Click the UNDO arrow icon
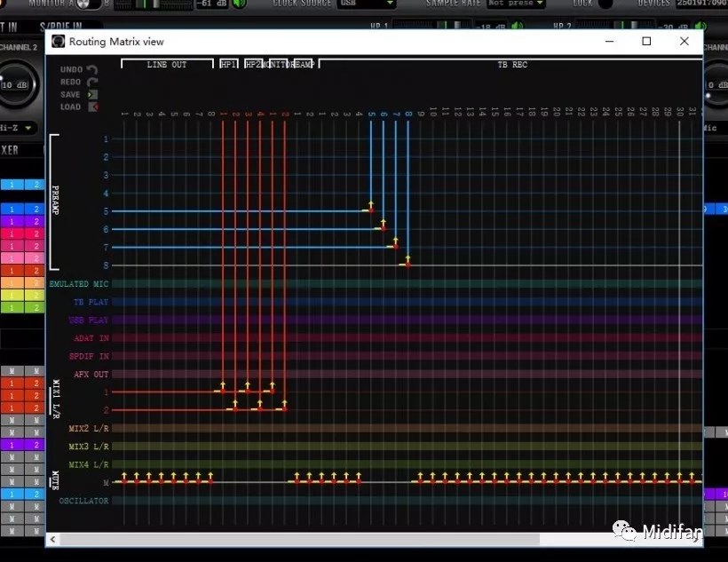728x562 pixels. point(91,69)
